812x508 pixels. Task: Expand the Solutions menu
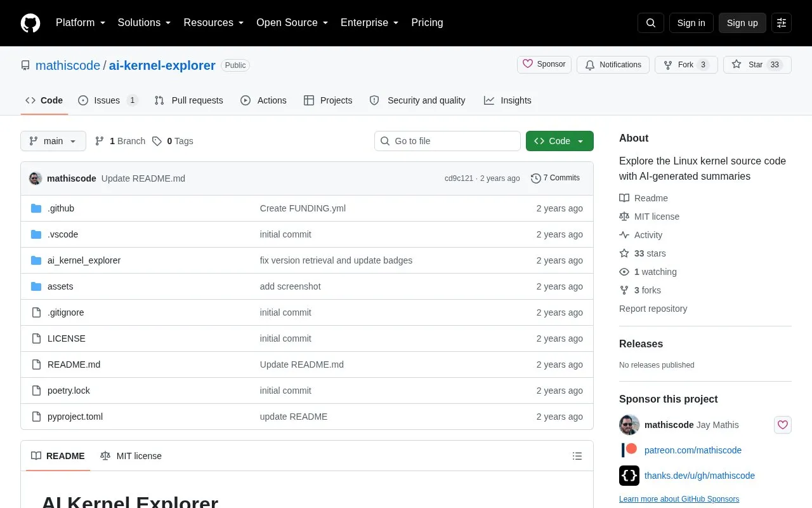coord(145,23)
